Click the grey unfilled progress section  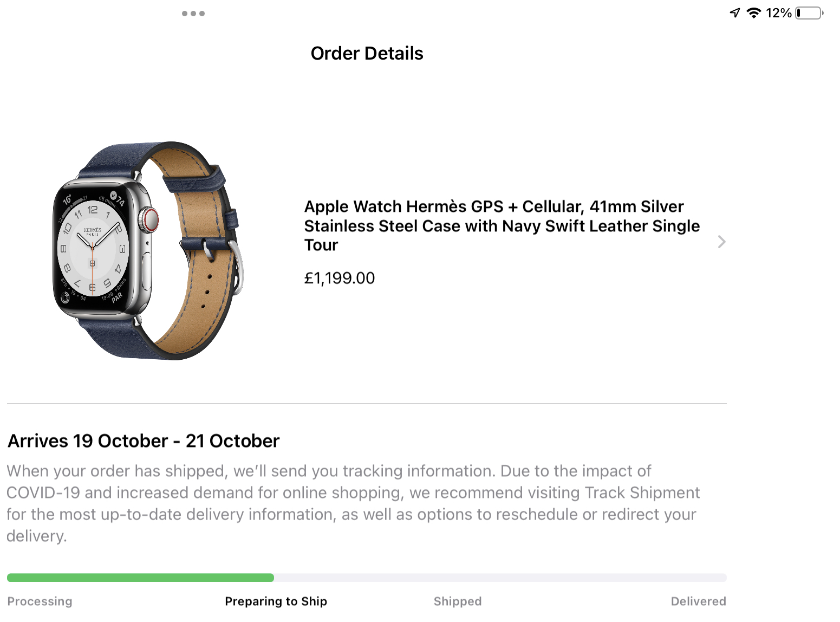pyautogui.click(x=499, y=578)
